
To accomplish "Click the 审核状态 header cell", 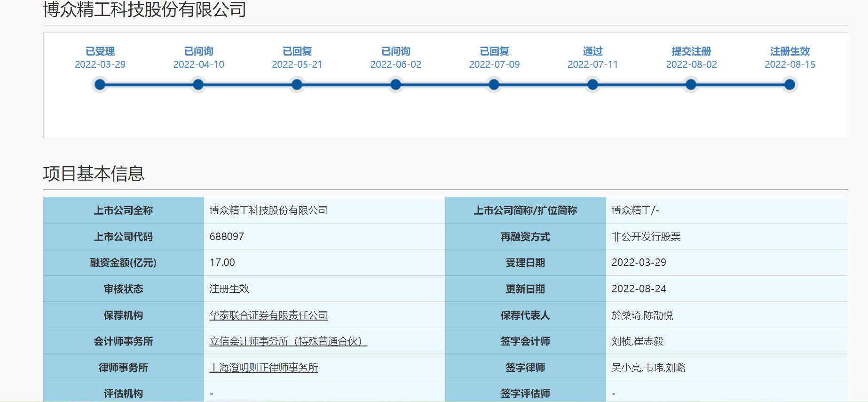I will pyautogui.click(x=124, y=289).
